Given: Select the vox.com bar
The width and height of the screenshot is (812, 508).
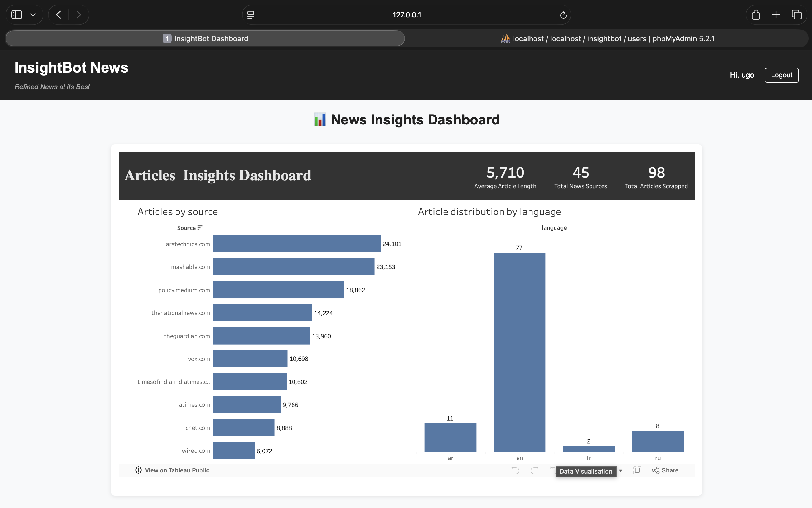Looking at the screenshot, I should [x=250, y=358].
